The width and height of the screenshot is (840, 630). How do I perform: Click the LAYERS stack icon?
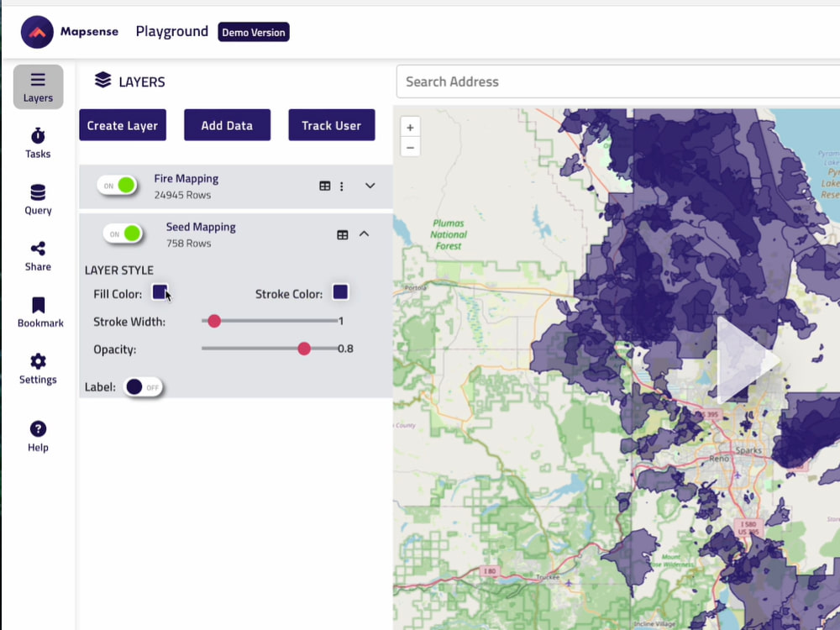tap(102, 80)
